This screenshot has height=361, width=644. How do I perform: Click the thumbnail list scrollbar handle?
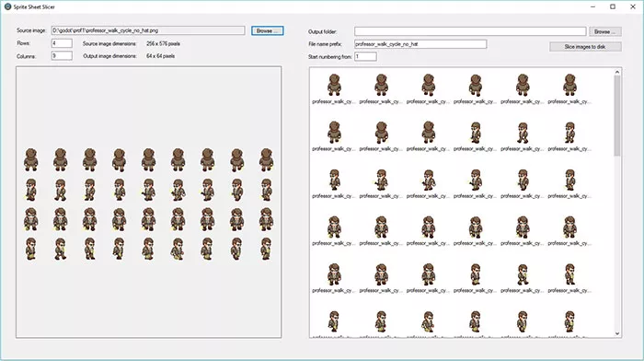click(617, 116)
